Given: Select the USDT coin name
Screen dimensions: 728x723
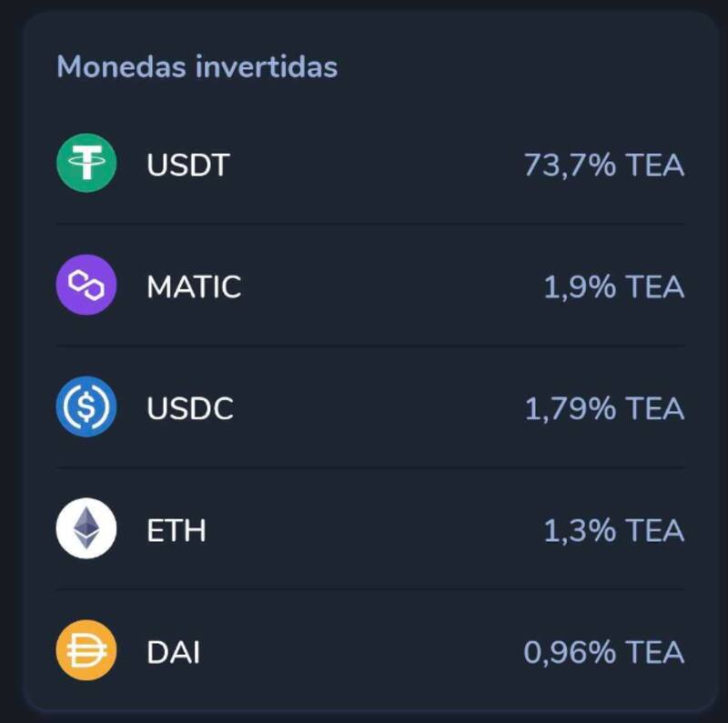Looking at the screenshot, I should coord(188,165).
